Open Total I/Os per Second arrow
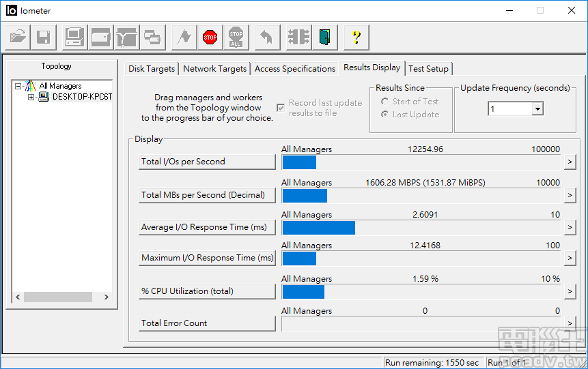Screen dimensions: 588x369 (570, 162)
